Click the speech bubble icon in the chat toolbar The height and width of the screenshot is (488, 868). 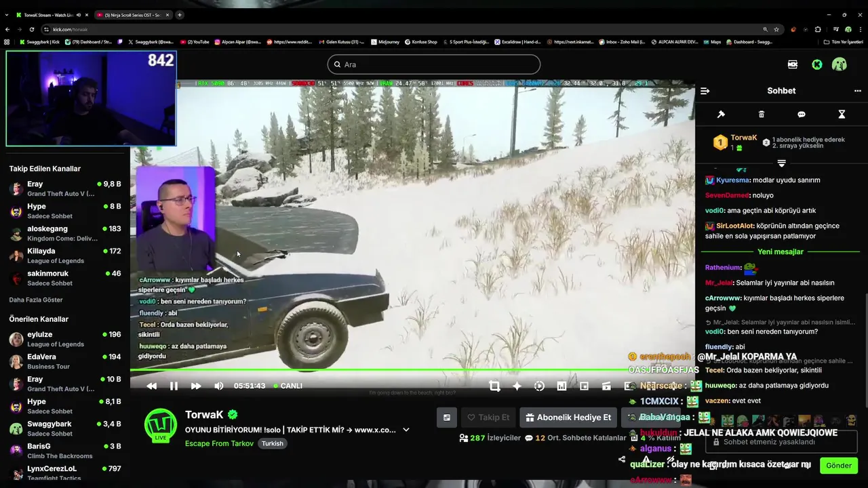pos(802,115)
